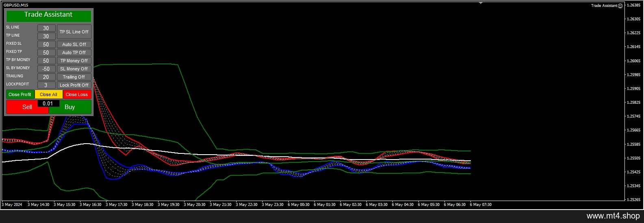
Task: Toggle Auto SL Off button
Action: 74,44
